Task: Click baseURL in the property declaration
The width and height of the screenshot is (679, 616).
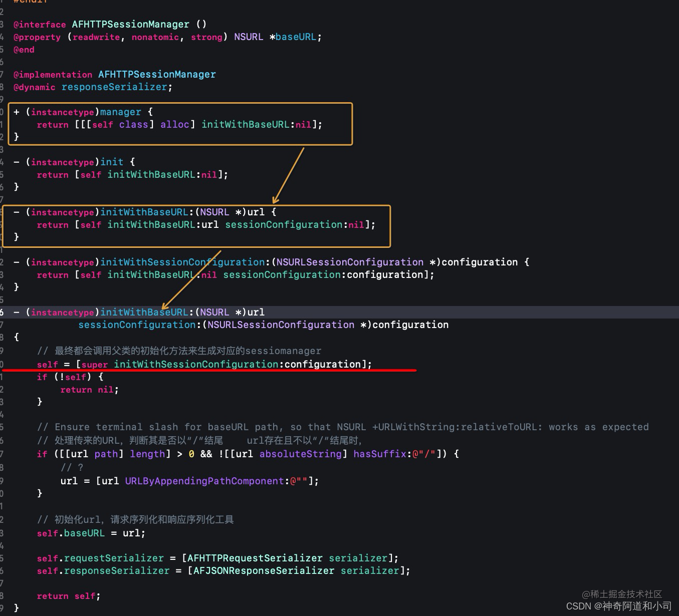Action: tap(296, 37)
